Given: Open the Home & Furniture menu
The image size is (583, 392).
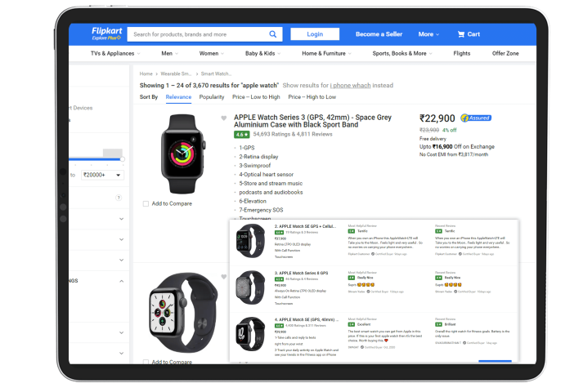Looking at the screenshot, I should point(326,53).
